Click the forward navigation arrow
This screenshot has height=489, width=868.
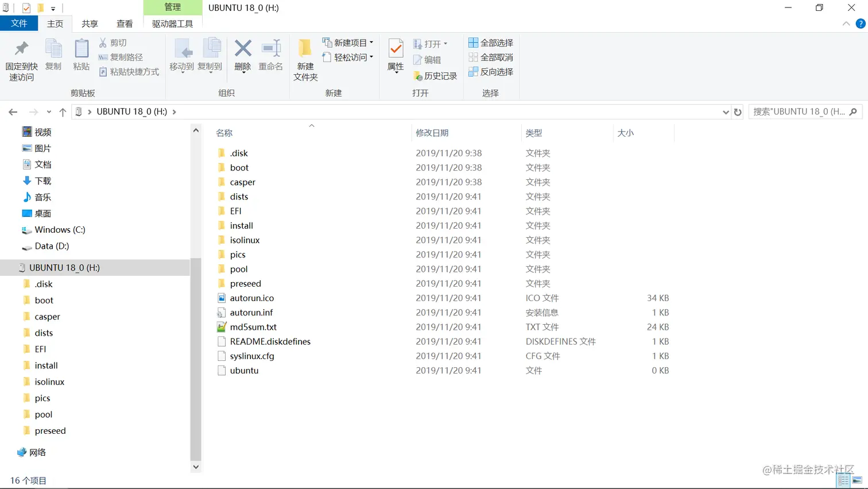click(x=33, y=112)
